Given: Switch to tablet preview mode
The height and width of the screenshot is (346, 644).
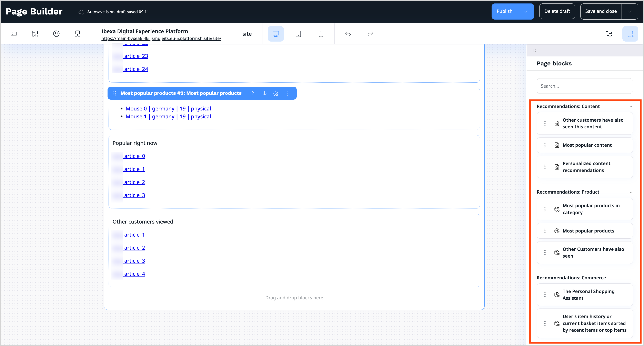Looking at the screenshot, I should 298,34.
